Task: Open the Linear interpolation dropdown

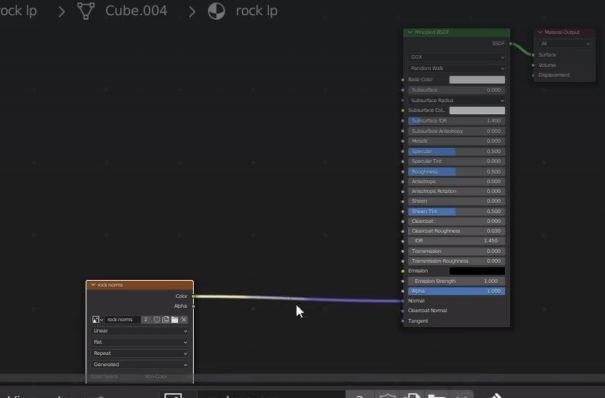Action: coord(140,331)
